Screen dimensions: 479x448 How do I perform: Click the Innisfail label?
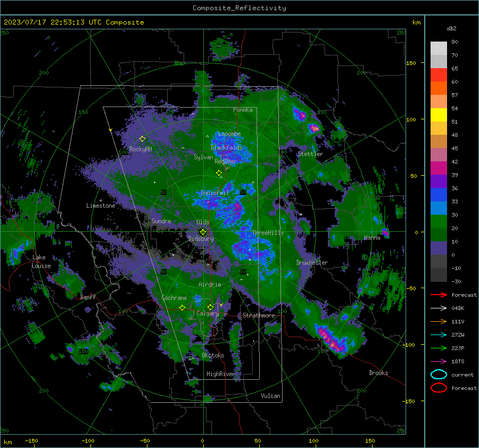[x=214, y=193]
